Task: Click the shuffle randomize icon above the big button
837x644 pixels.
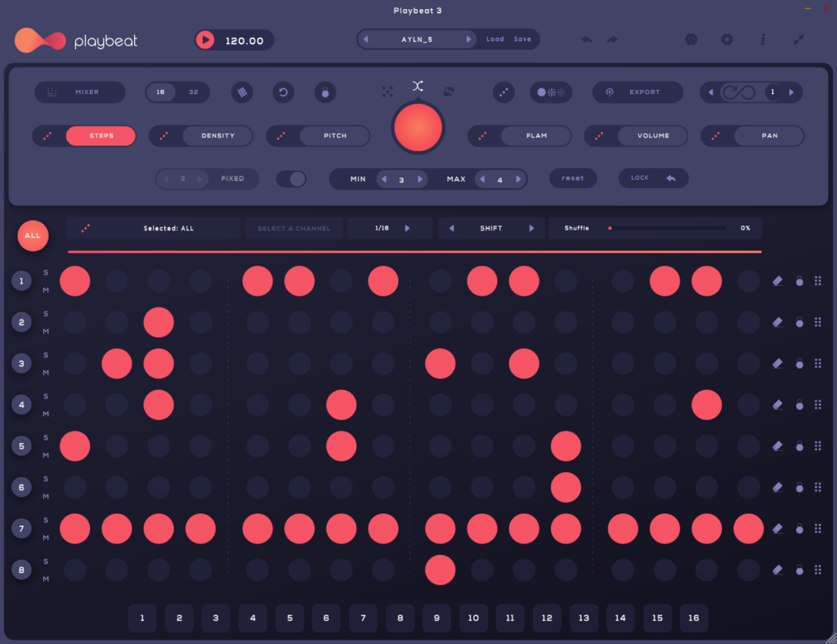Action: click(418, 86)
